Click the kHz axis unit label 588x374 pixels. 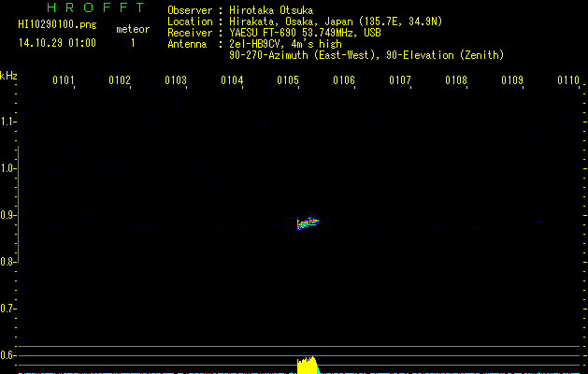coord(8,76)
